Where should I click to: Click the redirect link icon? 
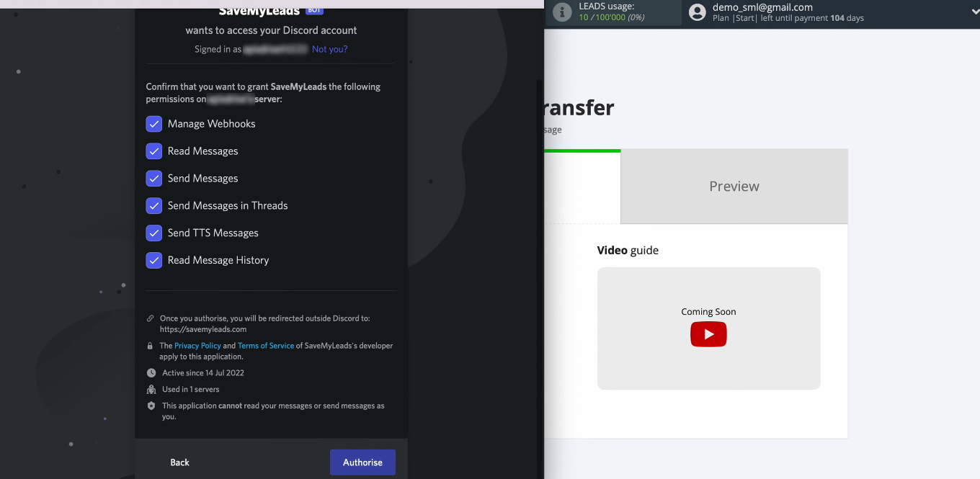click(151, 318)
